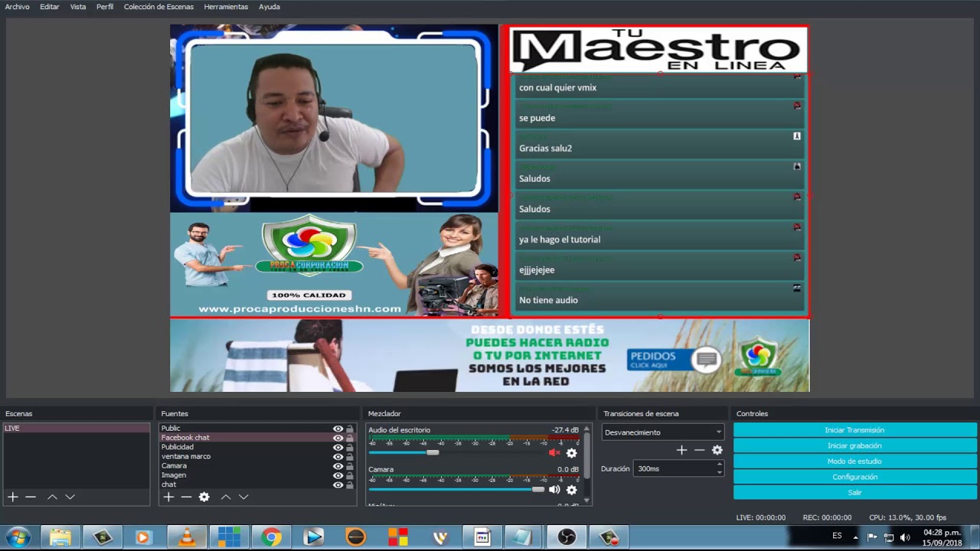The image size is (980, 551).
Task: Show hidden system tray icons
Action: click(855, 536)
